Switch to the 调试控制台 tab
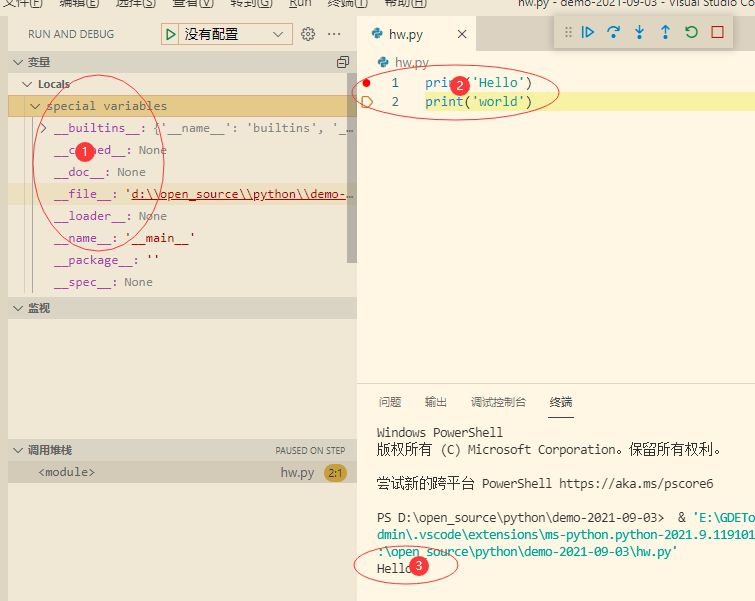Image resolution: width=755 pixels, height=601 pixels. pos(498,402)
